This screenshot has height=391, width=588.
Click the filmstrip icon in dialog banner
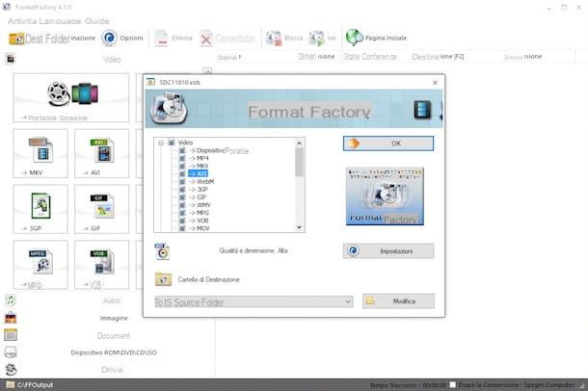[x=422, y=110]
